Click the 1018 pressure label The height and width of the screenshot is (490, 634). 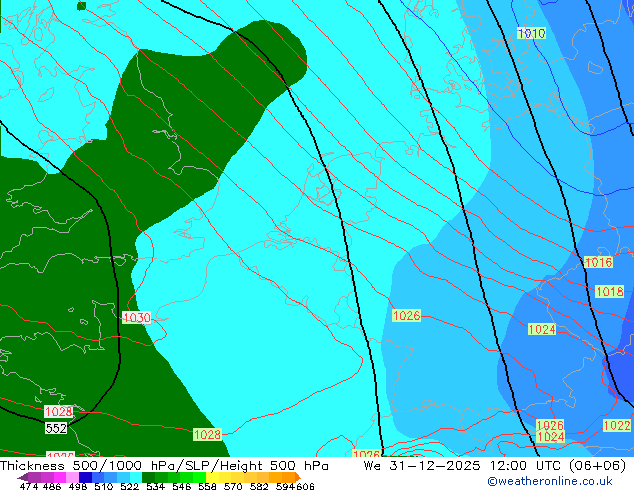coord(610,291)
